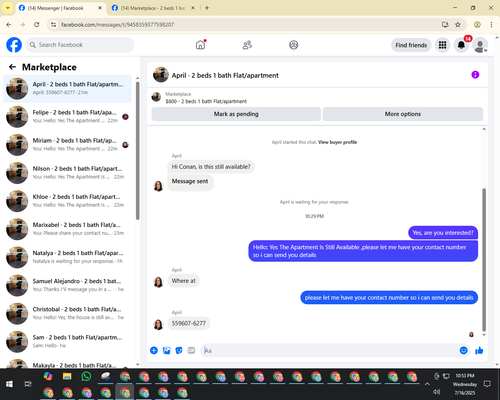Open File Explorer from the taskbar
Screen dimensions: 500x400
67,377
